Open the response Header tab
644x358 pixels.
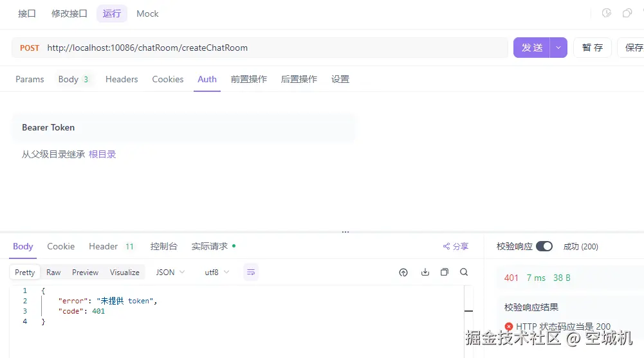(111, 246)
